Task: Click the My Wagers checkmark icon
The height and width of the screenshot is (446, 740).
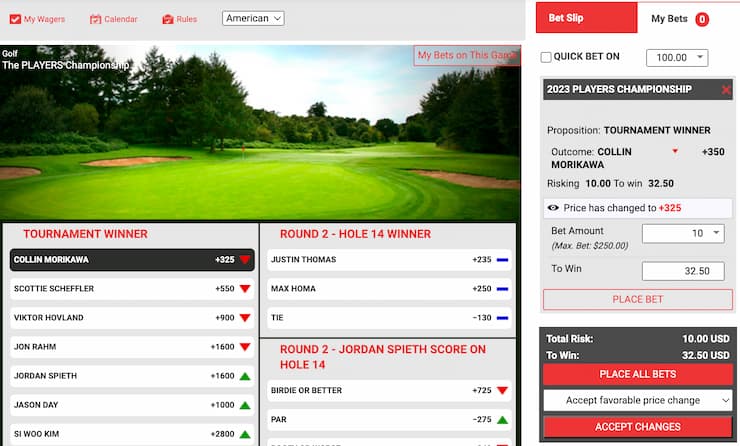Action: [x=15, y=19]
